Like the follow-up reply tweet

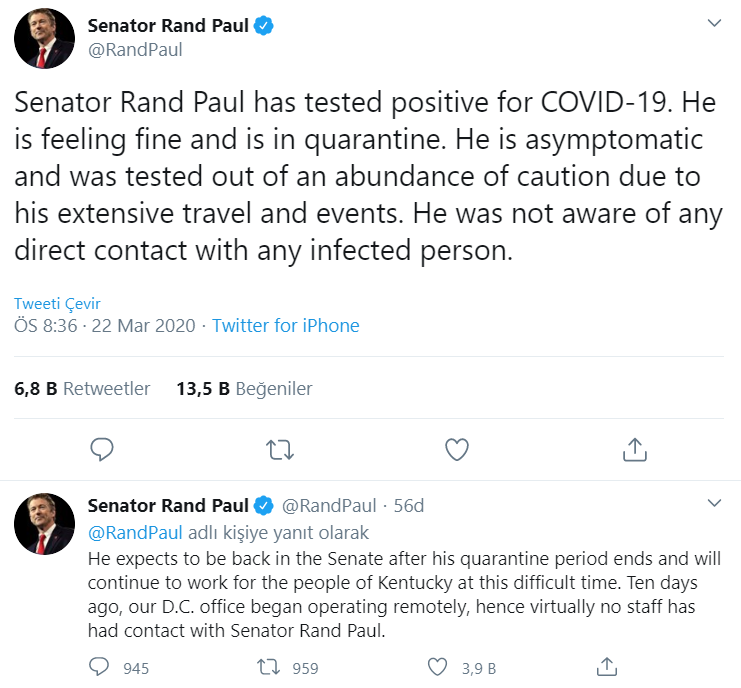(x=438, y=666)
